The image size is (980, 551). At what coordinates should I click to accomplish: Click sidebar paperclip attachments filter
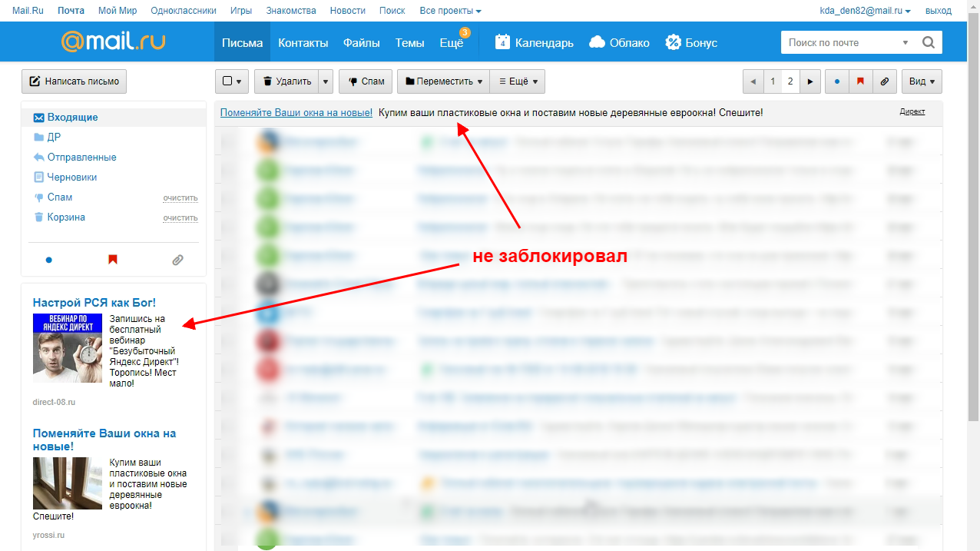tap(177, 260)
